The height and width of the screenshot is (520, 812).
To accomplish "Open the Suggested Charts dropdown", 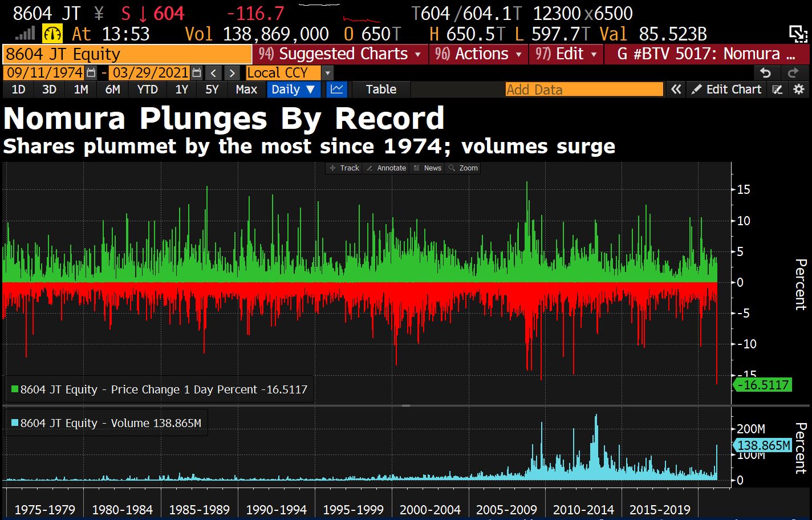I will click(x=340, y=54).
